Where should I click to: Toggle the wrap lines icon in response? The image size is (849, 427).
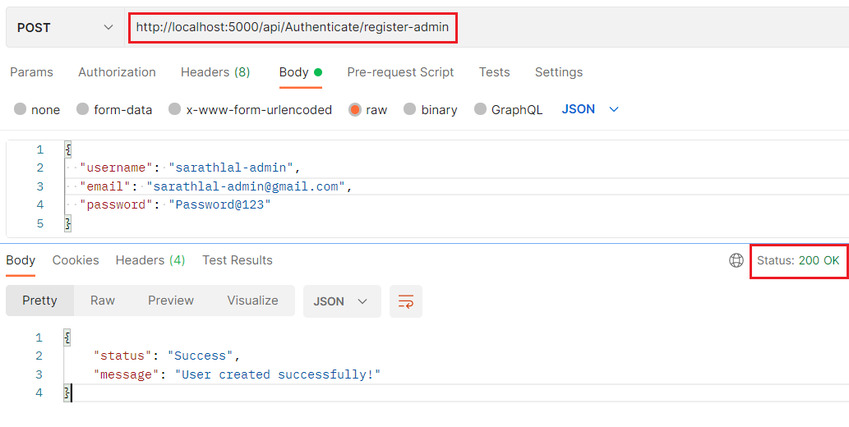pyautogui.click(x=406, y=301)
